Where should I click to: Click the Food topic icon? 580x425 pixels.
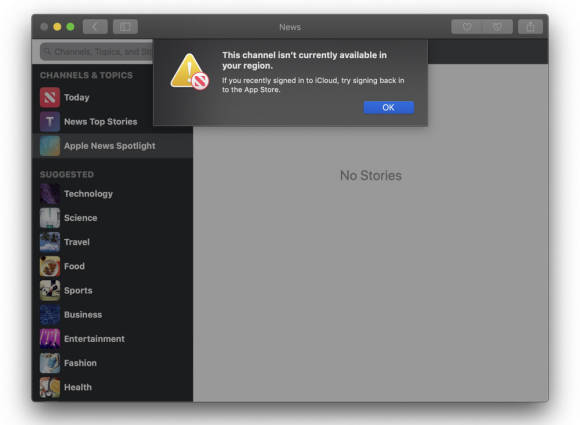click(50, 266)
